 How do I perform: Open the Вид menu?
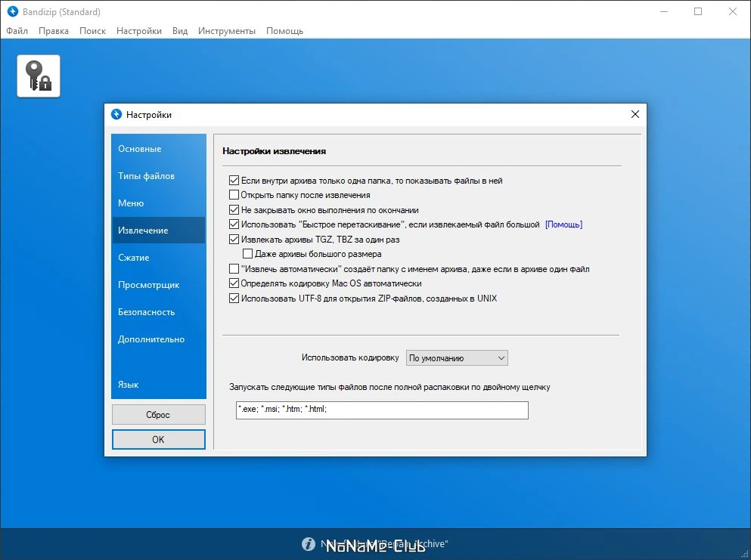point(180,31)
